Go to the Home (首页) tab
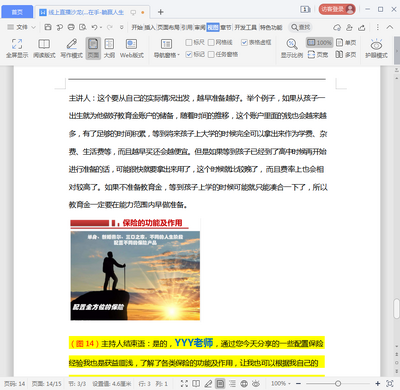This screenshot has height=390, width=400. click(x=17, y=12)
